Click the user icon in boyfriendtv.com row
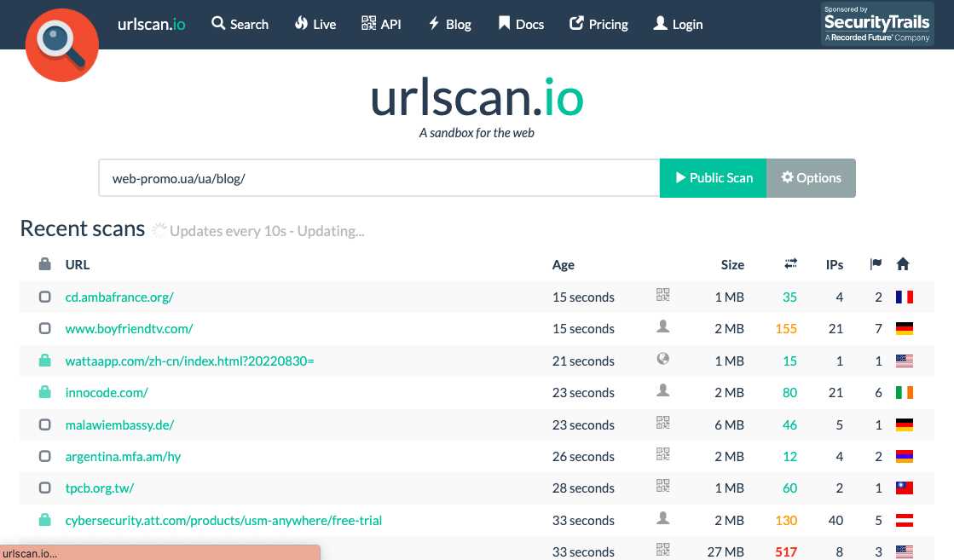This screenshot has height=560, width=954. coord(663,326)
